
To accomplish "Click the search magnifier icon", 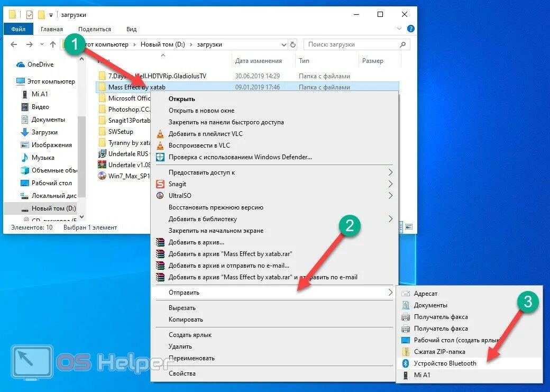I will 402,44.
